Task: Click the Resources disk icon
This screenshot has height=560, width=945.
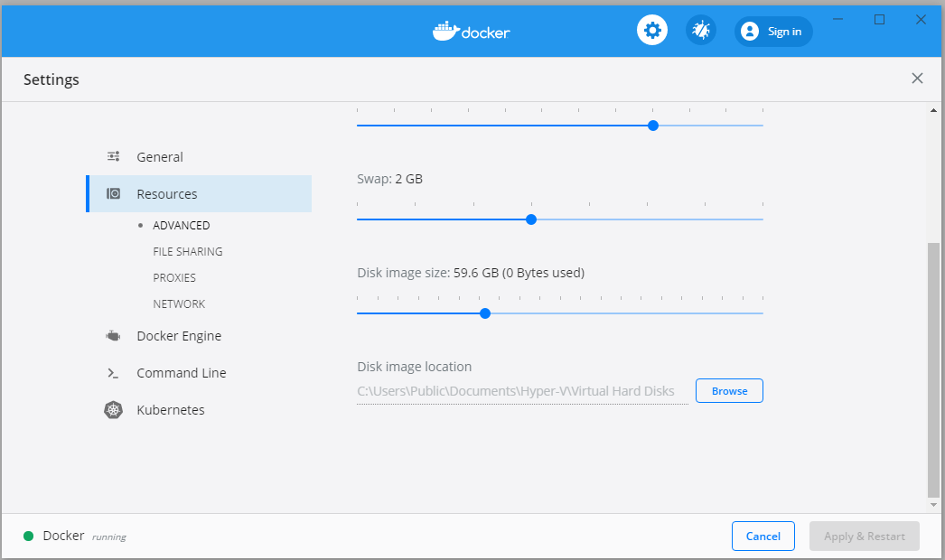Action: click(114, 194)
